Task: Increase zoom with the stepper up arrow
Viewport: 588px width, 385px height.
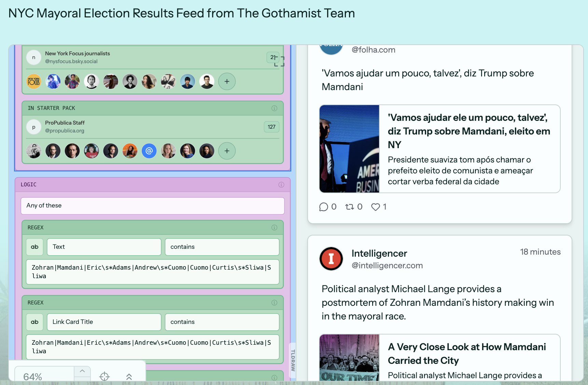Action: coord(82,371)
